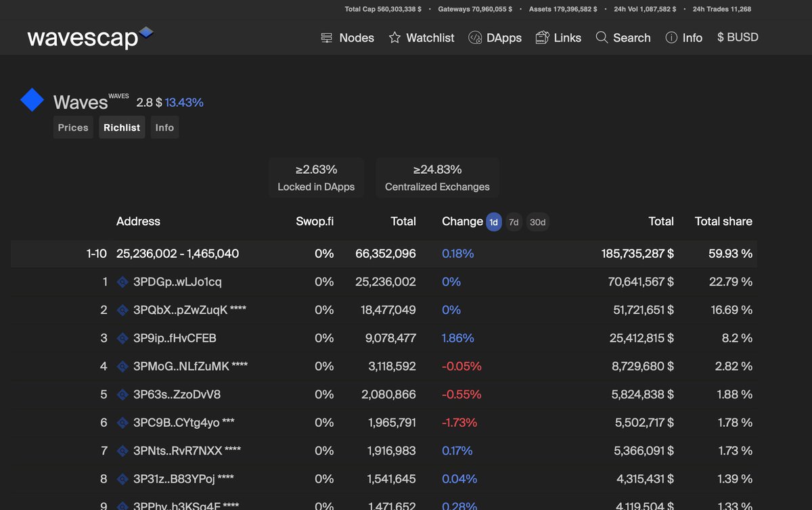Open address 3P9ip..fHvCFEB
Viewport: 812px width, 510px height.
175,338
